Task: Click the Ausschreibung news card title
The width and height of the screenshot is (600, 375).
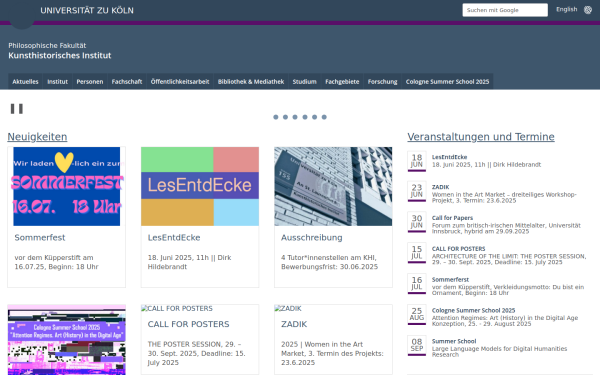Action: (311, 238)
